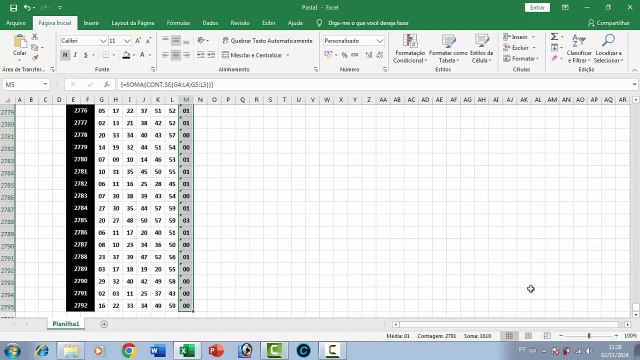Open Mesclar e Centralizar dropdown arrow
This screenshot has width=640, height=360.
pos(288,55)
